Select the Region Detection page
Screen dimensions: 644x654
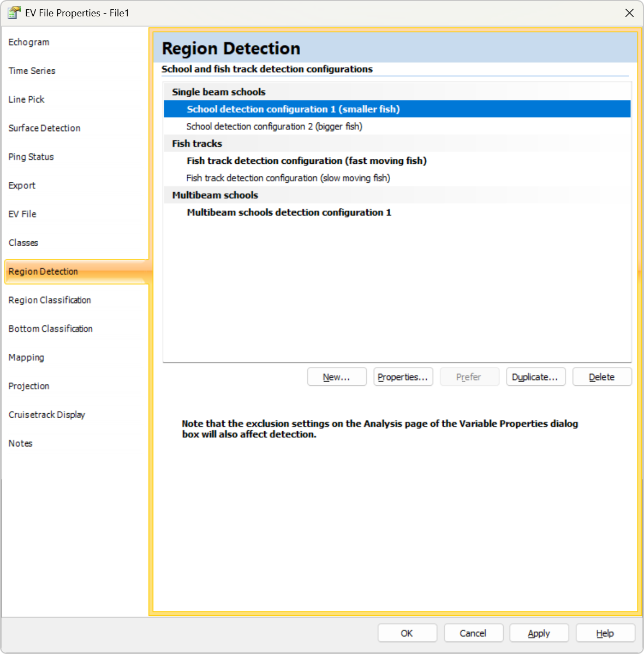[x=76, y=271]
